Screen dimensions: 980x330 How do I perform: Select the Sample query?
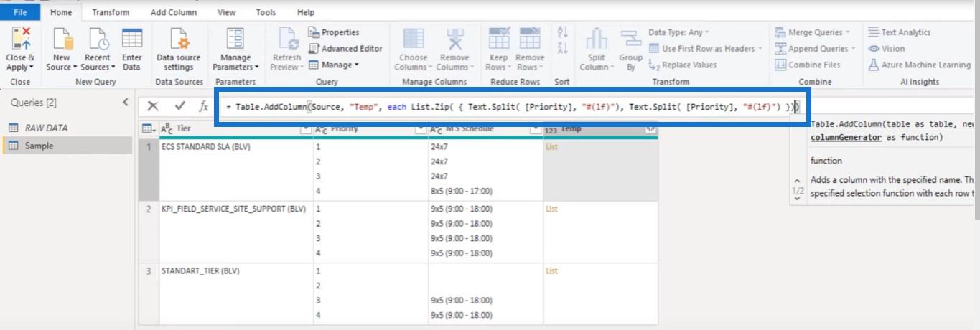pos(67,146)
